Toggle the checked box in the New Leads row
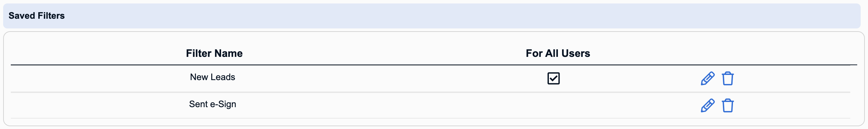This screenshot has height=129, width=868. (553, 78)
